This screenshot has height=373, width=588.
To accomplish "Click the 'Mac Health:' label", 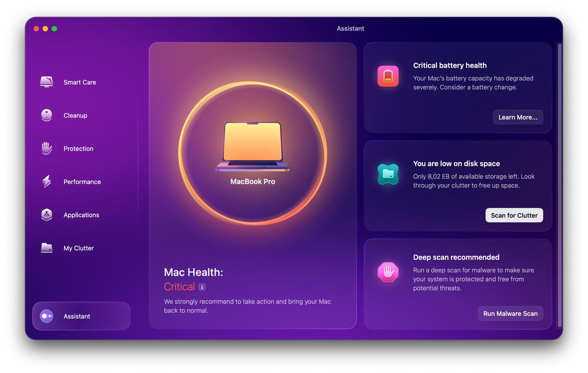I will point(194,272).
